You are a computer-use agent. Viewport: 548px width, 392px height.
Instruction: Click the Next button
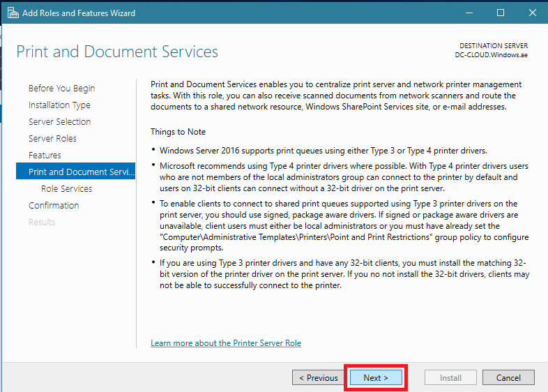[x=376, y=377]
